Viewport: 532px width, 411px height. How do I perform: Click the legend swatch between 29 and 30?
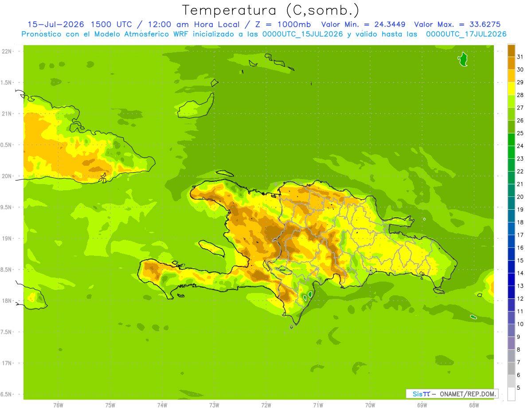click(511, 76)
